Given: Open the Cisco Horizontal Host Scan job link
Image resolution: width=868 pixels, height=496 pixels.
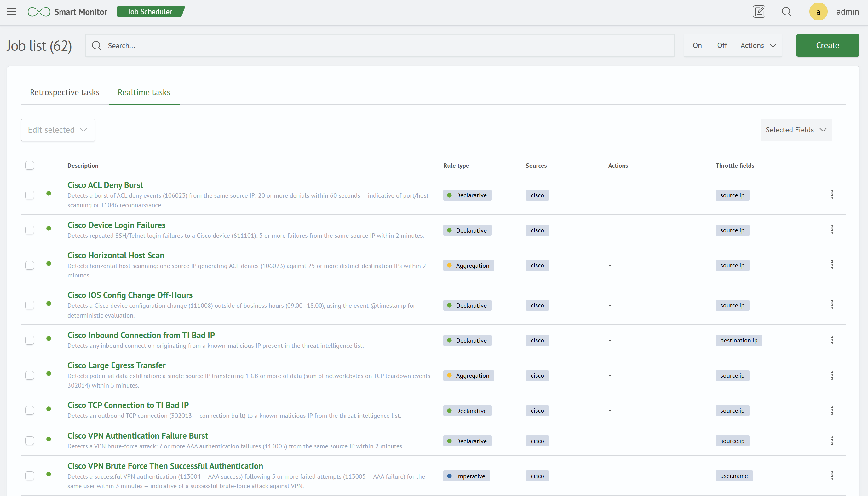Looking at the screenshot, I should [x=116, y=255].
